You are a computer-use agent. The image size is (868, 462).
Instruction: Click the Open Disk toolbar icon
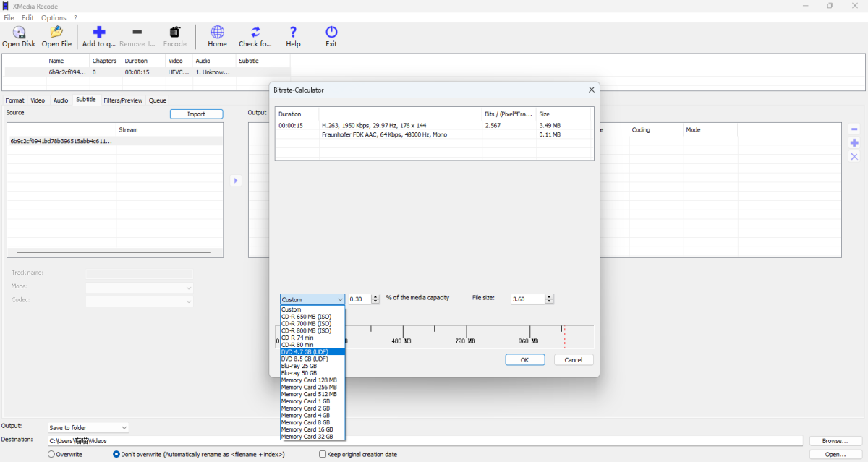click(19, 33)
